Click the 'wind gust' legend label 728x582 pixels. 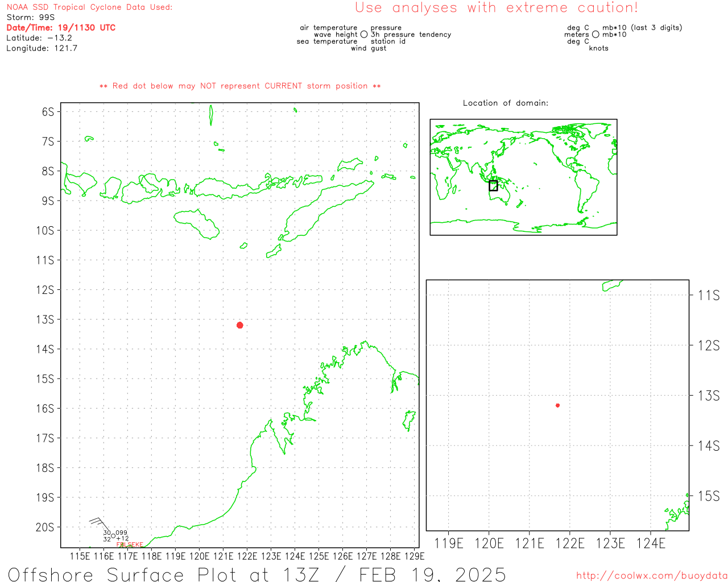click(369, 48)
